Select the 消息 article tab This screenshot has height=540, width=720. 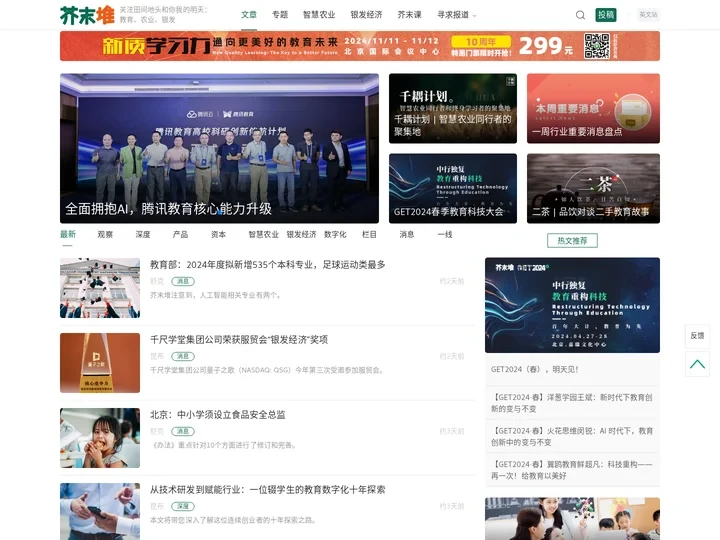(407, 234)
